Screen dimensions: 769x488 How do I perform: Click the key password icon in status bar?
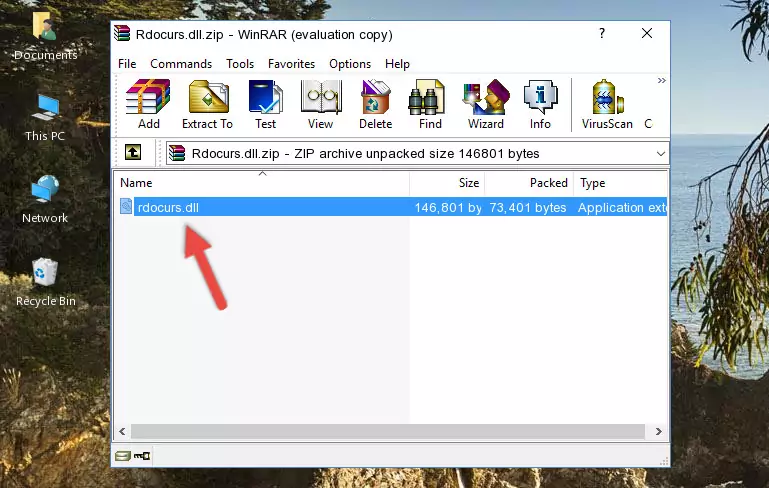click(142, 456)
